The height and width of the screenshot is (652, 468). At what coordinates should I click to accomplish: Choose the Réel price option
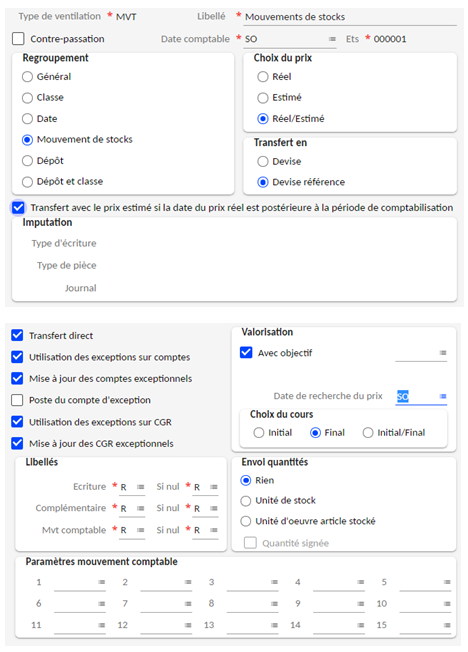263,77
